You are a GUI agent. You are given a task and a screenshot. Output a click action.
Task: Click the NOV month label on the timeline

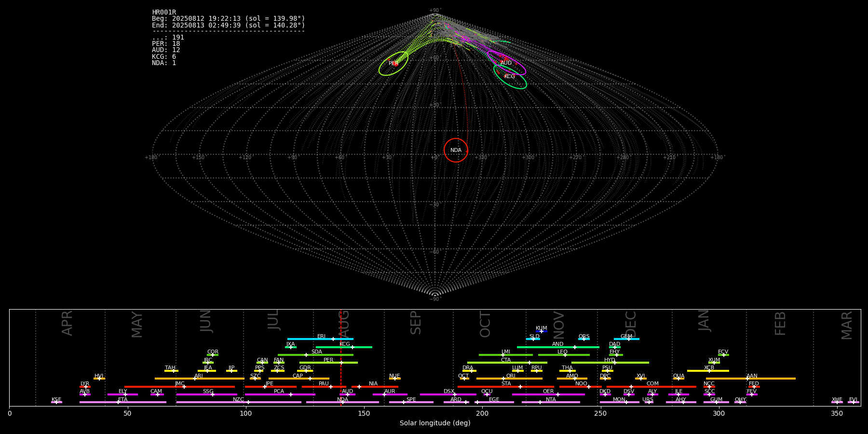click(559, 325)
